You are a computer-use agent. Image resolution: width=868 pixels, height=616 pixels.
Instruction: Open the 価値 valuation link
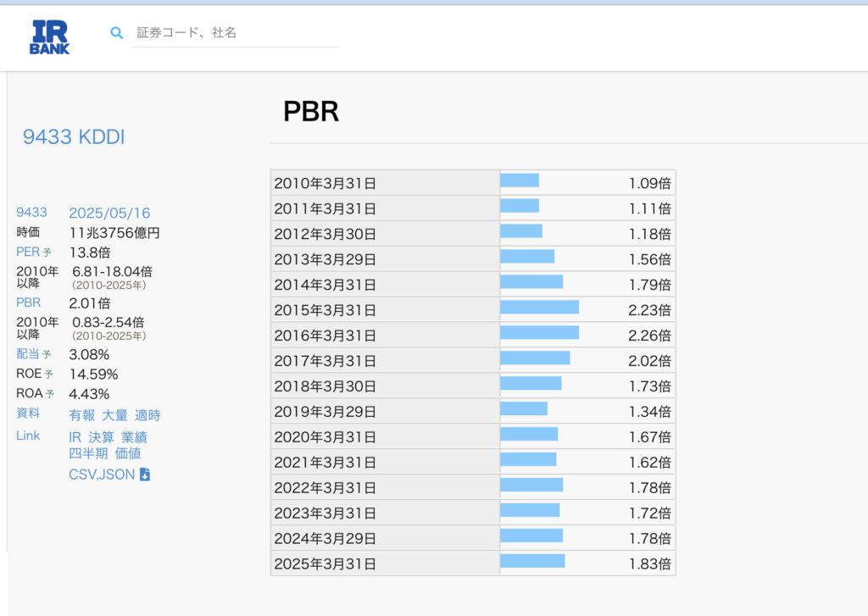click(x=128, y=454)
